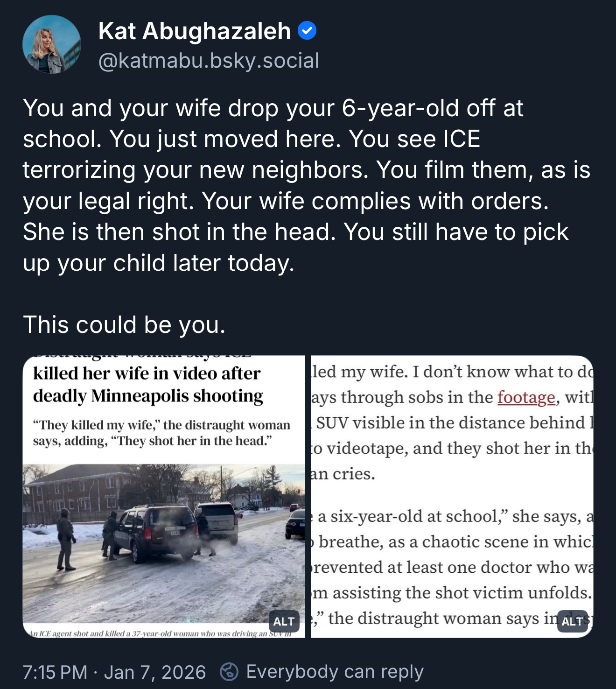The image size is (616, 689).
Task: Click the blue verified checkmark badge
Action: (x=307, y=31)
